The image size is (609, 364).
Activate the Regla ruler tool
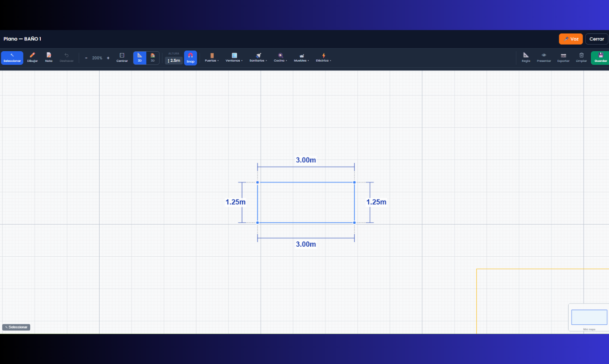[526, 58]
